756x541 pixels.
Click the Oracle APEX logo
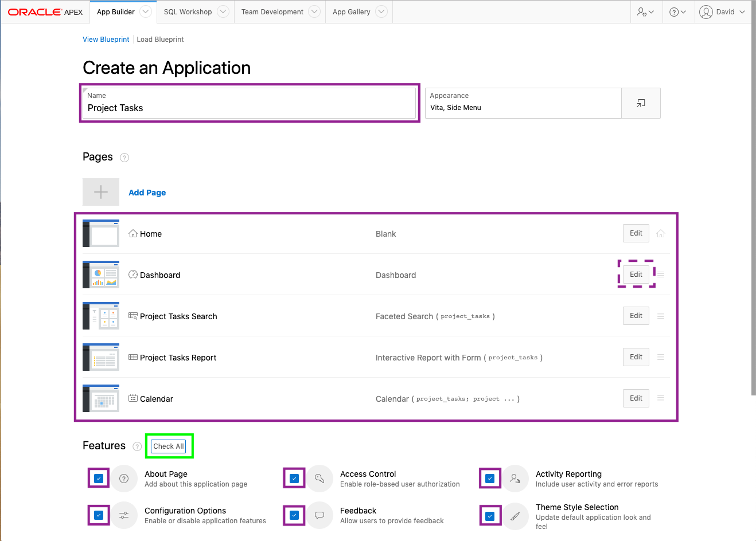pos(45,12)
